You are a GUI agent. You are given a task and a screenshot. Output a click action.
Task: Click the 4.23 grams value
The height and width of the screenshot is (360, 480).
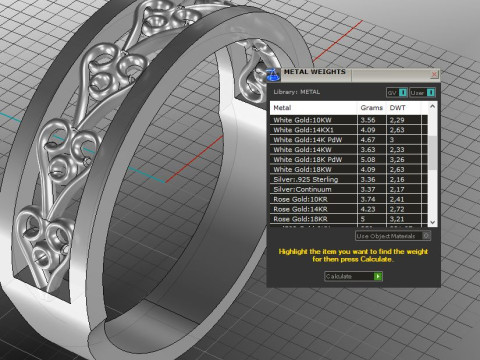click(x=368, y=209)
